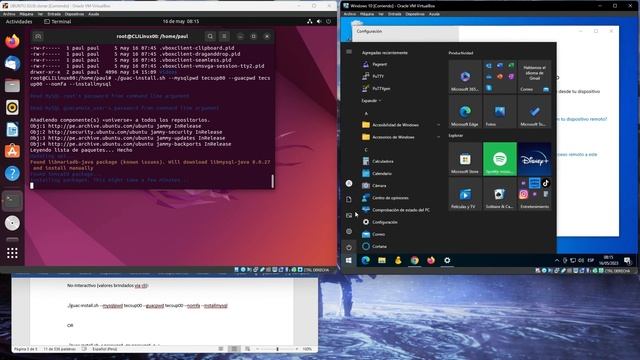The image size is (640, 360).
Task: Open the terminal hamburger menu
Action: [x=224, y=36]
